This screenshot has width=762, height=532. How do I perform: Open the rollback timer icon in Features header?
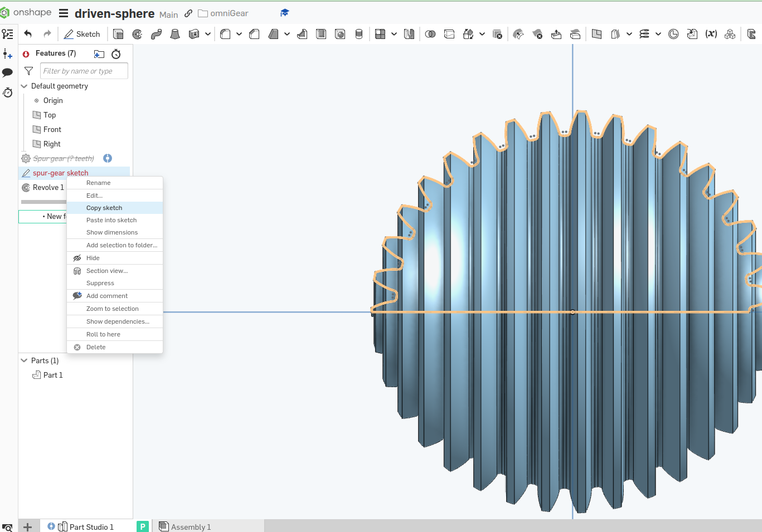(116, 54)
